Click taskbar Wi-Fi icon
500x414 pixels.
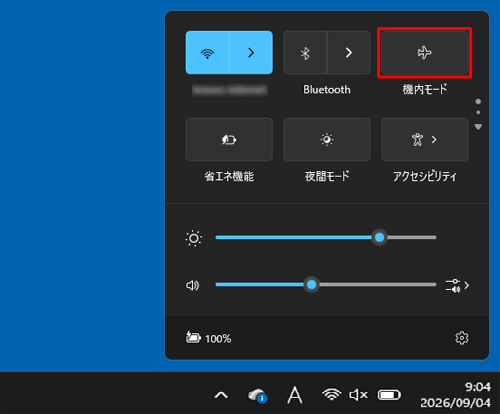click(x=331, y=395)
